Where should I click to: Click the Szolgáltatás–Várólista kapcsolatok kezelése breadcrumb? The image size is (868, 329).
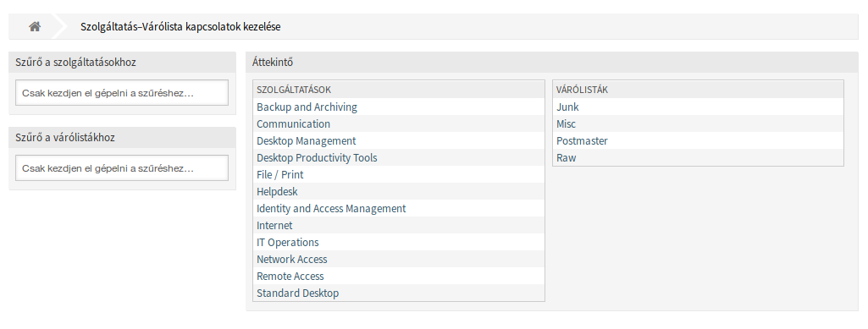[x=180, y=26]
